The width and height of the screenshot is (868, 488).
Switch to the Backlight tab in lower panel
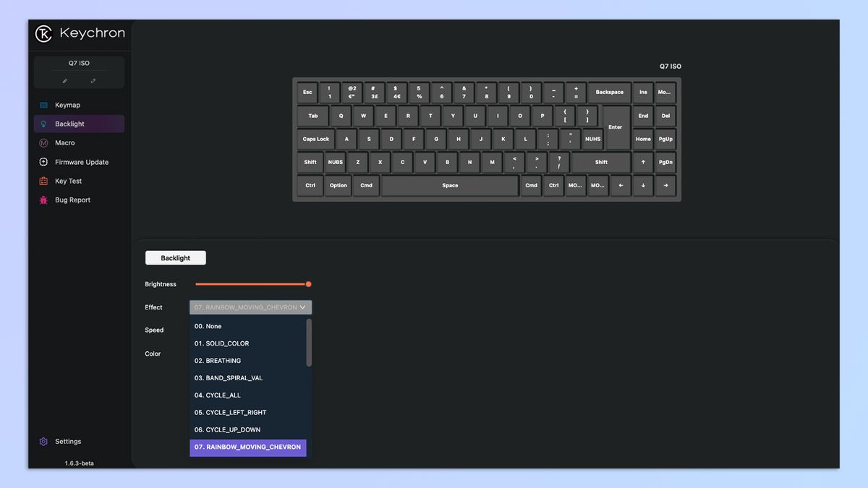(x=176, y=258)
